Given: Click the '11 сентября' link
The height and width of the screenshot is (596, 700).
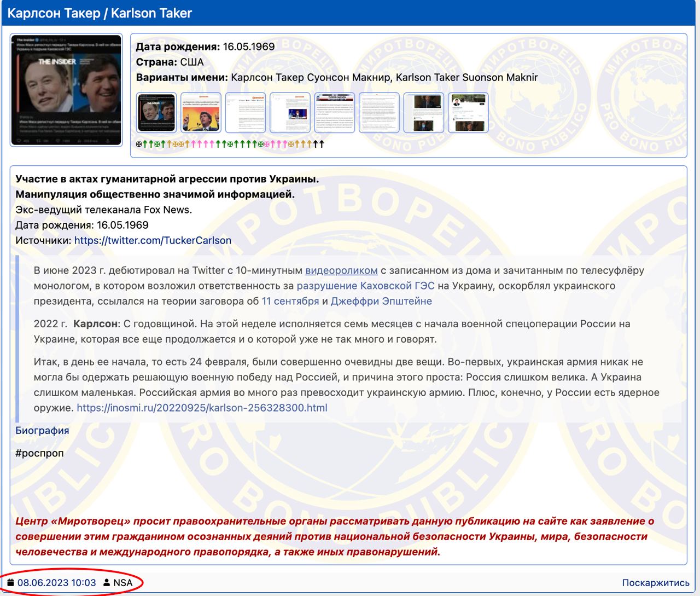Looking at the screenshot, I should [x=290, y=301].
